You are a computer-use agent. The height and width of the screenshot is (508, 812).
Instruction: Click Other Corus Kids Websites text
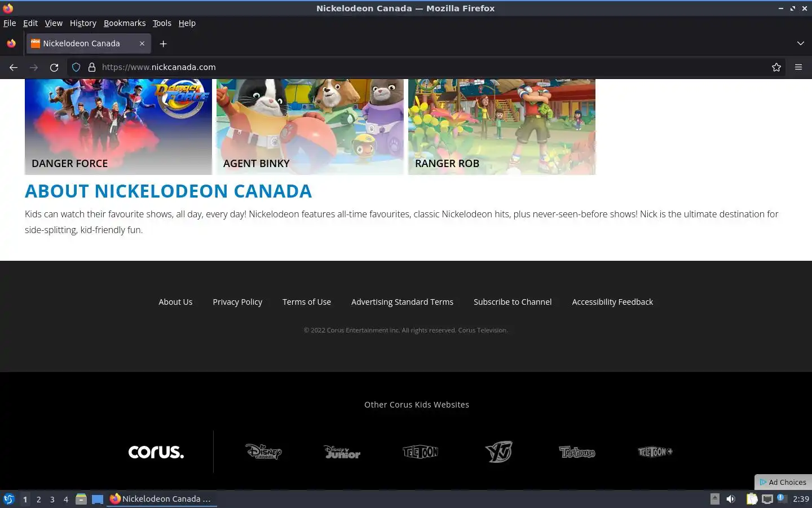pos(417,405)
